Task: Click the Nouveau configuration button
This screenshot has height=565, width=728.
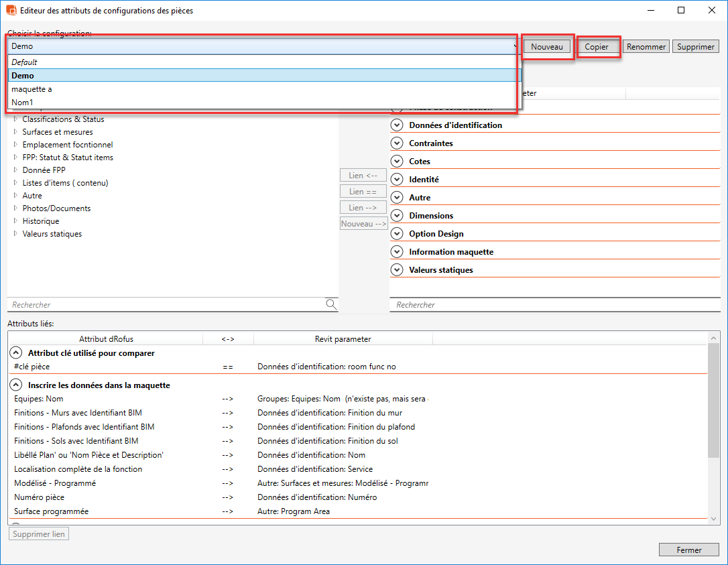Action: [547, 47]
